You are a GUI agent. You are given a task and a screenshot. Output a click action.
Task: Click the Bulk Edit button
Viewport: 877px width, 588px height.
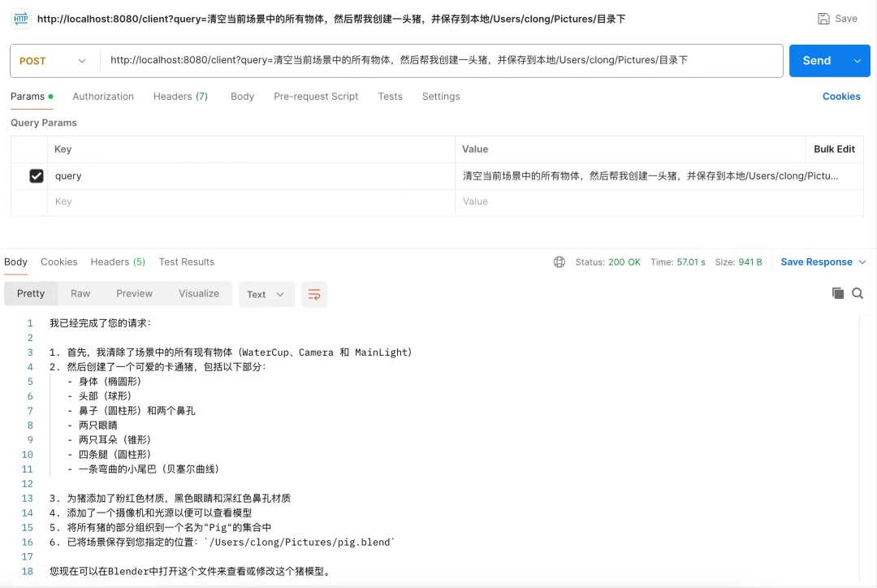pos(834,149)
